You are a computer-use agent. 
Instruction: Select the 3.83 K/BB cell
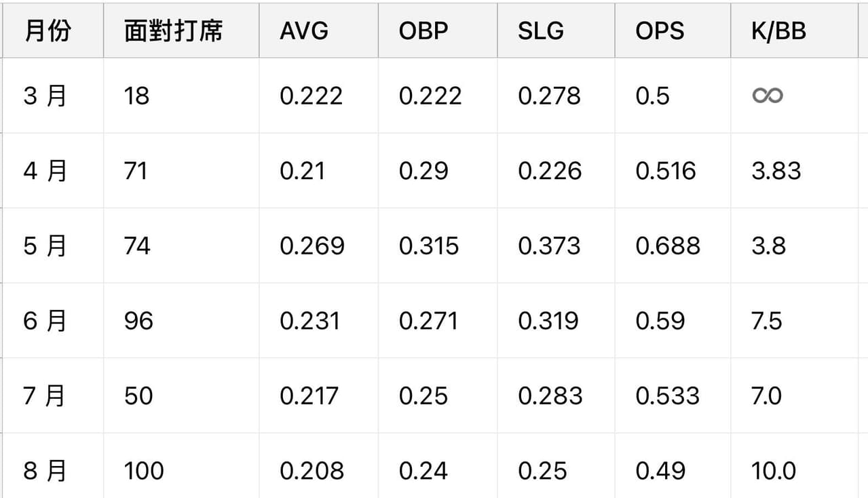(x=795, y=170)
